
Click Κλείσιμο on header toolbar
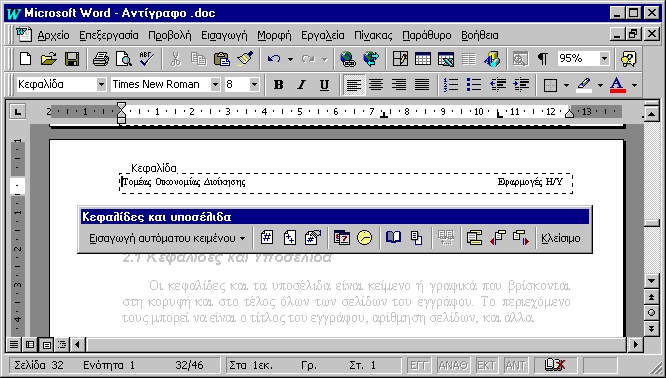pos(561,238)
